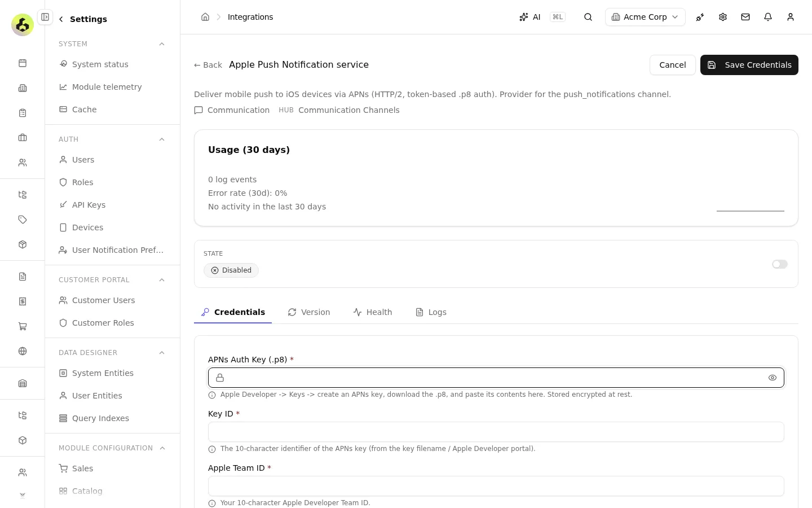Click the search magnifier icon

[x=588, y=17]
